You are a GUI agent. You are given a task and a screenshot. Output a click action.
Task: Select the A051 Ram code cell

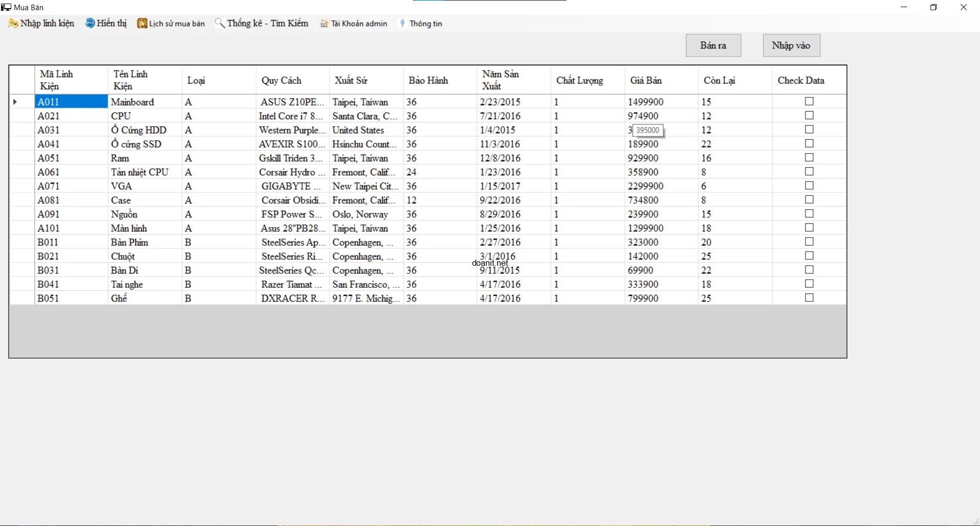tap(70, 158)
